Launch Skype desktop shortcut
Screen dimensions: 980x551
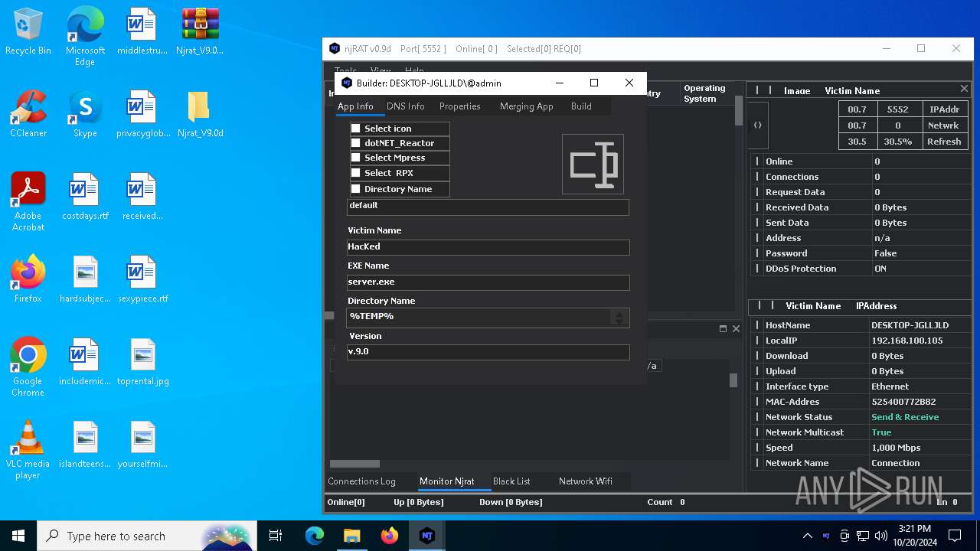[85, 115]
